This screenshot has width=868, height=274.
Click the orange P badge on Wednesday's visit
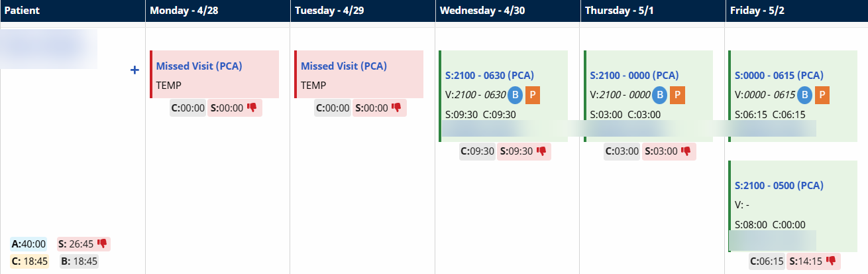(x=533, y=95)
